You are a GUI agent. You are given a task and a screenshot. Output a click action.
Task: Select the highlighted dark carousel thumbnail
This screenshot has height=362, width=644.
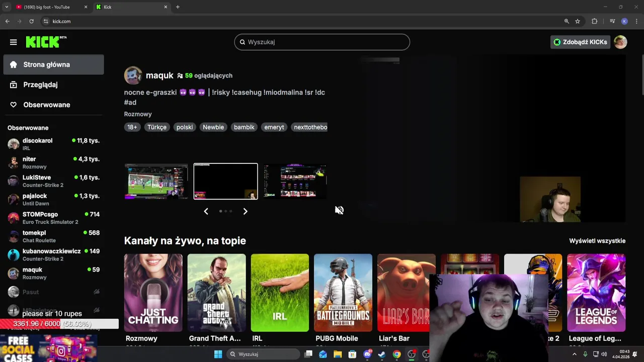click(x=225, y=182)
